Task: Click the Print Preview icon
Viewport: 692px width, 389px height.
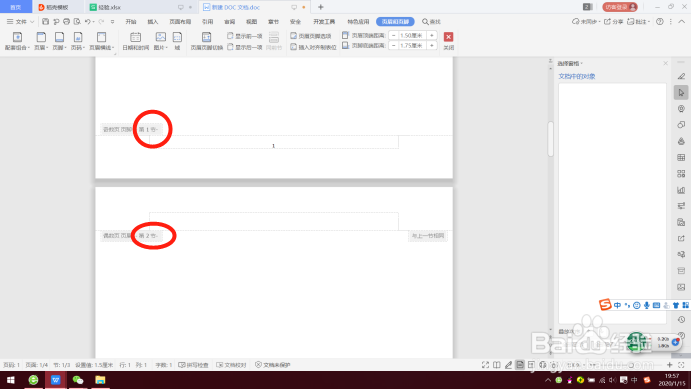Action: 77,22
